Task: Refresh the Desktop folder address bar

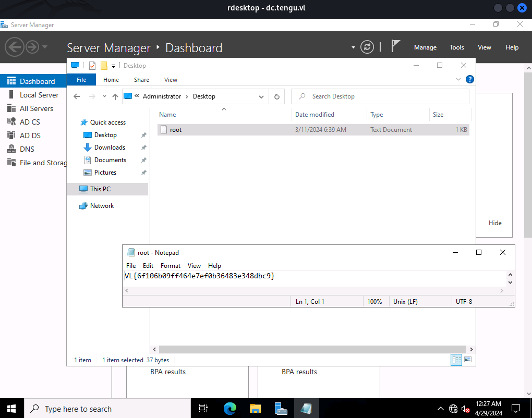Action: [x=277, y=96]
